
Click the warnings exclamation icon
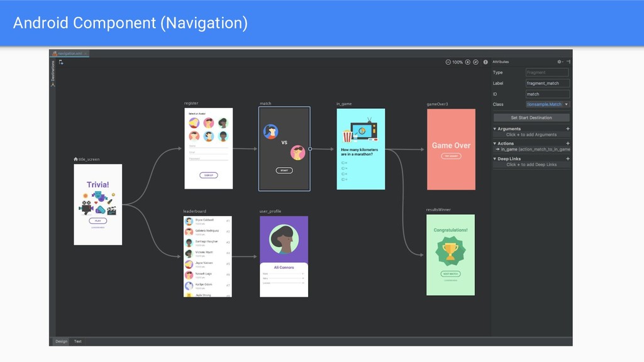click(486, 62)
